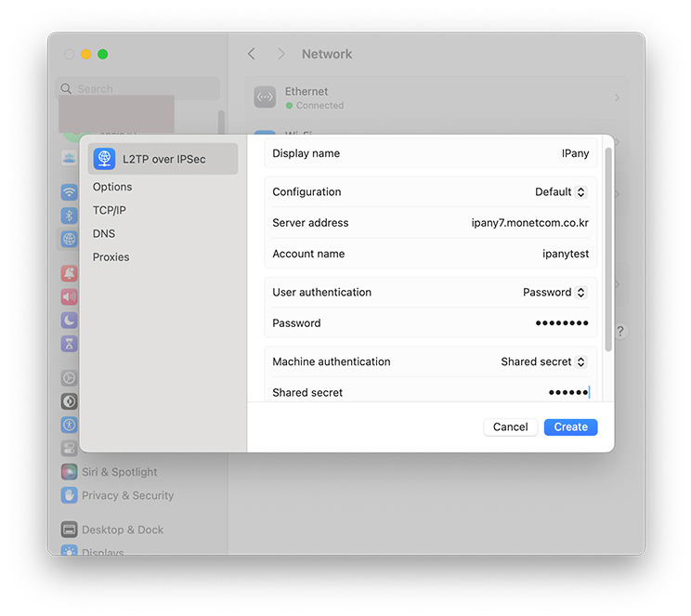Open Accessibility settings in sidebar
This screenshot has width=691, height=616.
click(x=69, y=425)
